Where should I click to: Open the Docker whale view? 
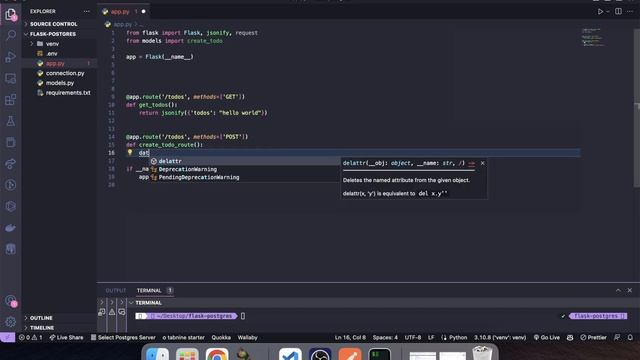pos(11,228)
